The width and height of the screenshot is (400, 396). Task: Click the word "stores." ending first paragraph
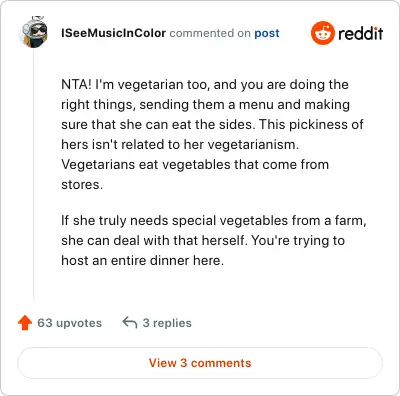[82, 184]
